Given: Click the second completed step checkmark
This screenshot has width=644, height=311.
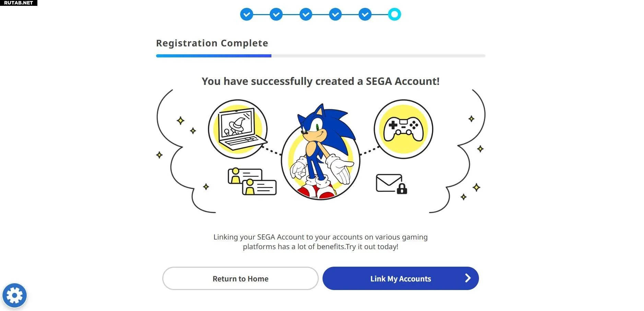Looking at the screenshot, I should tap(276, 14).
